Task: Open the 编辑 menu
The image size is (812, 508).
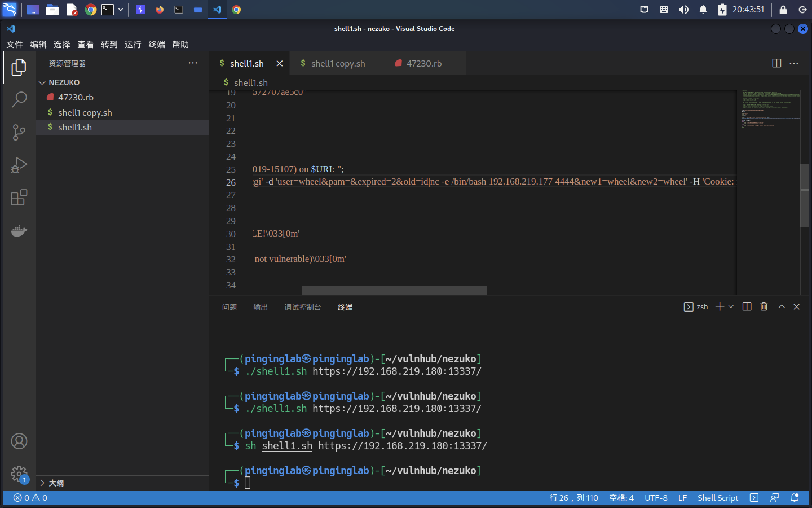Action: 38,44
